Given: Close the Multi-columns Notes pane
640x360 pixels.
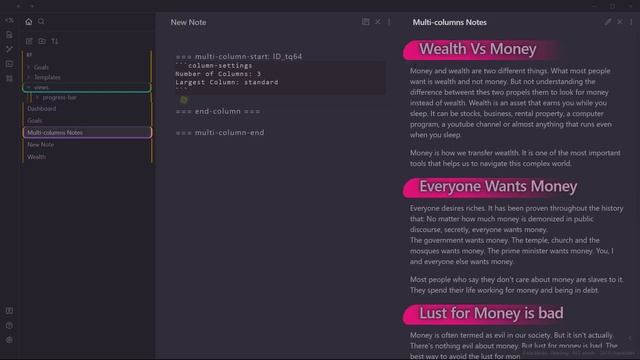Looking at the screenshot, I should click(x=620, y=22).
